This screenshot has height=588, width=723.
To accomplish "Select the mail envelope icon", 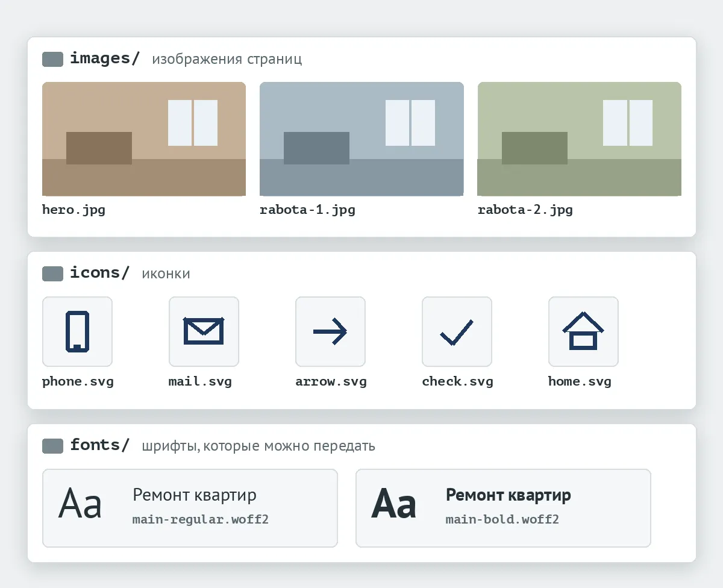I will click(x=204, y=331).
